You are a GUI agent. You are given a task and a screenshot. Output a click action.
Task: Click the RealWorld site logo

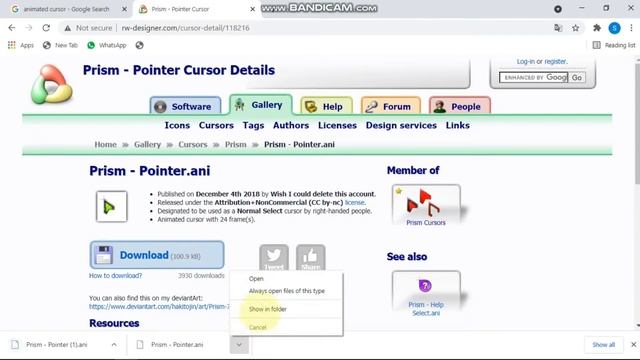coord(51,84)
